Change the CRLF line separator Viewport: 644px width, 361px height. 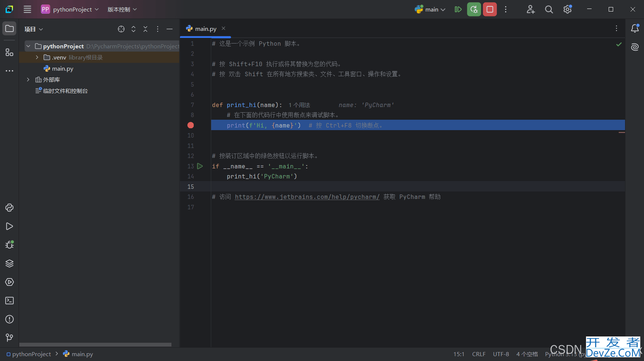click(479, 354)
